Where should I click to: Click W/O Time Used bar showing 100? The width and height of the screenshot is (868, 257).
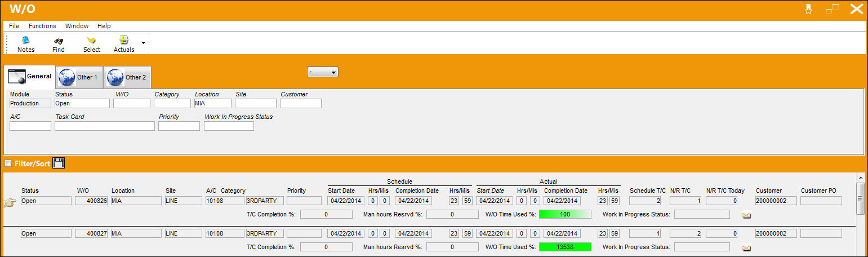565,214
